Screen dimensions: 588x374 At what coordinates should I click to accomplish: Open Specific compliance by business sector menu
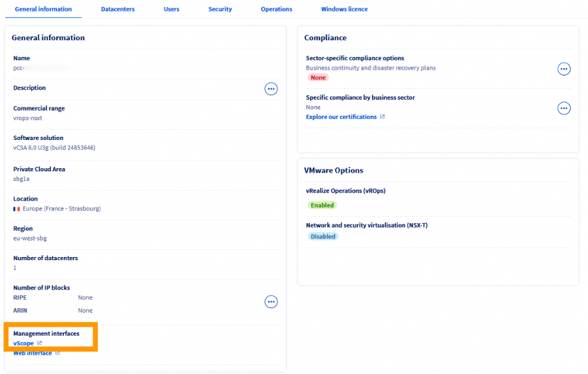[x=564, y=109]
